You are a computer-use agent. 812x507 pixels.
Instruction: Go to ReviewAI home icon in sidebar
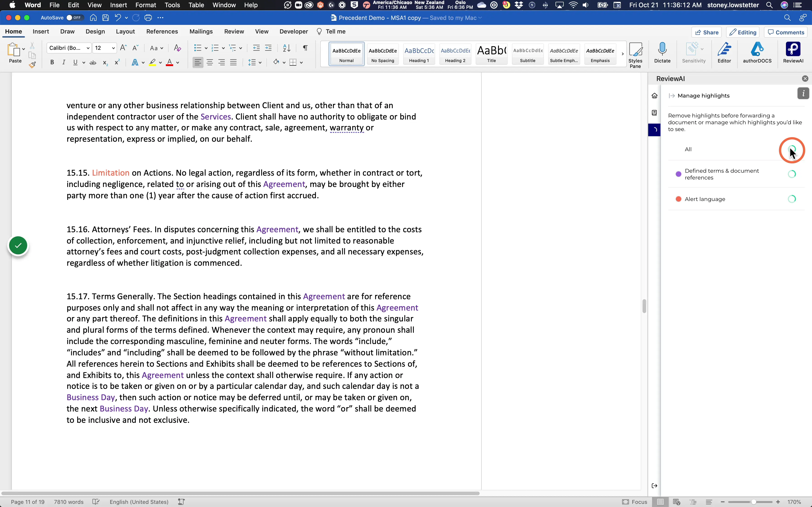tap(654, 96)
